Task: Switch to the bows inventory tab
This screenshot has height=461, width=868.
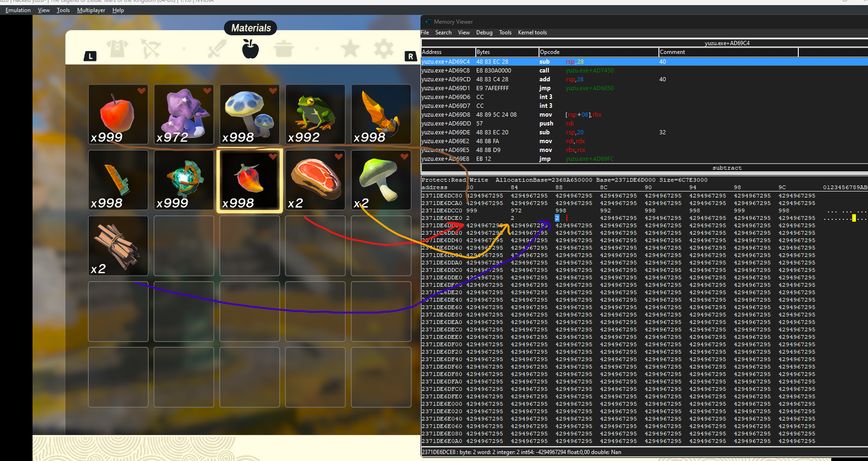Action: coord(151,48)
